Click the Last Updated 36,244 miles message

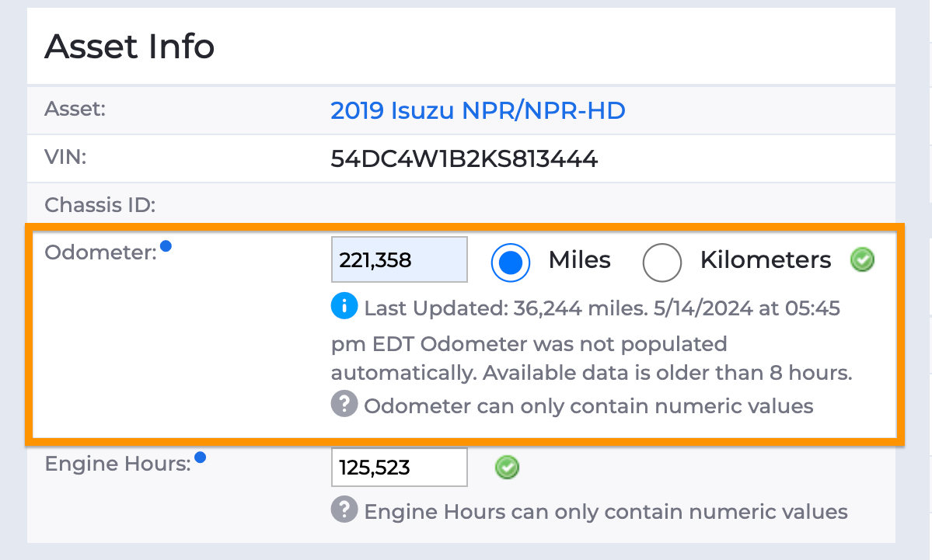tap(592, 340)
